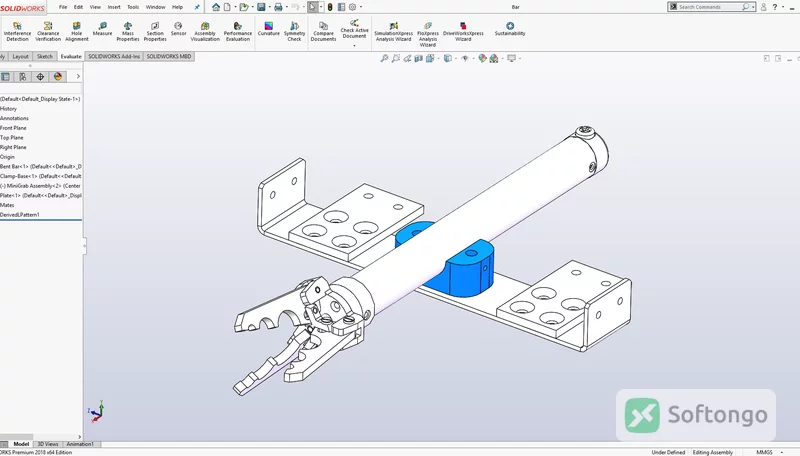Show DimXpertManager crosshair tab
The width and height of the screenshot is (800, 456).
40,77
